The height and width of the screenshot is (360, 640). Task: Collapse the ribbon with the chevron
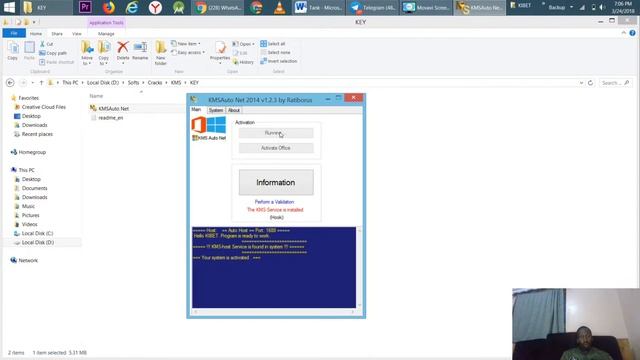point(624,33)
